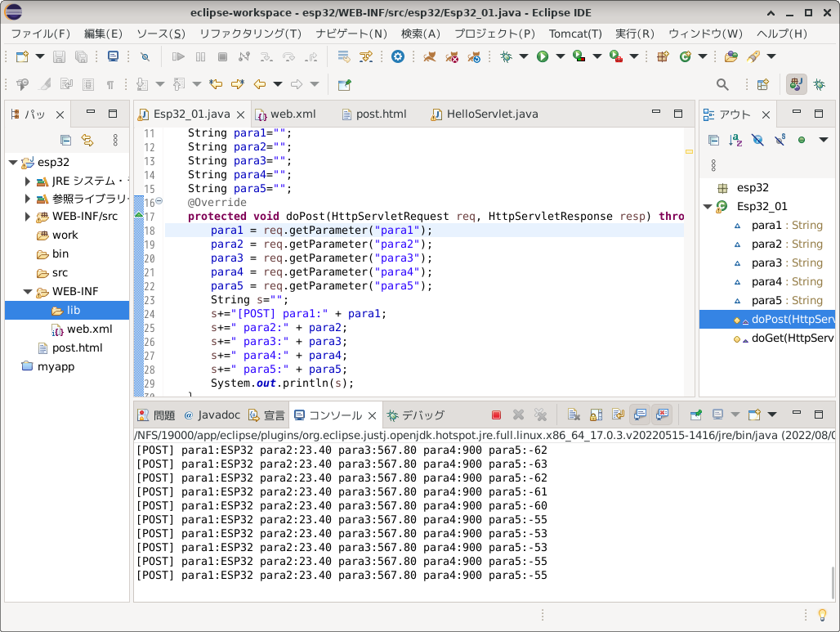Expand JRE システム library node
840x632 pixels.
click(27, 182)
